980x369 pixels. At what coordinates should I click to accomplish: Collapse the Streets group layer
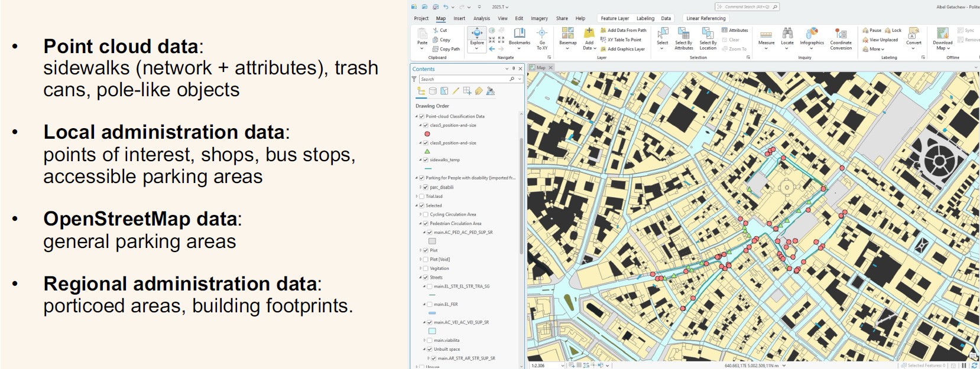coord(420,277)
